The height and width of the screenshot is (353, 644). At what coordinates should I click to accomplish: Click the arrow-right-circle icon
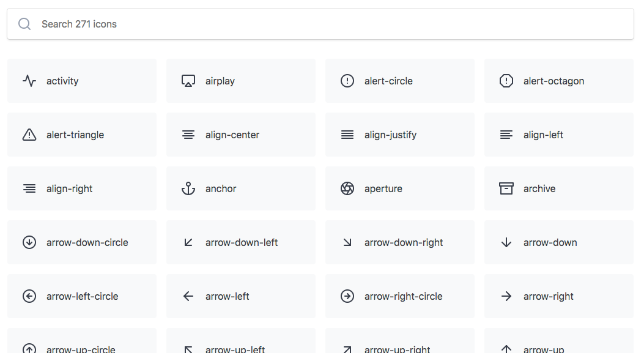[347, 296]
